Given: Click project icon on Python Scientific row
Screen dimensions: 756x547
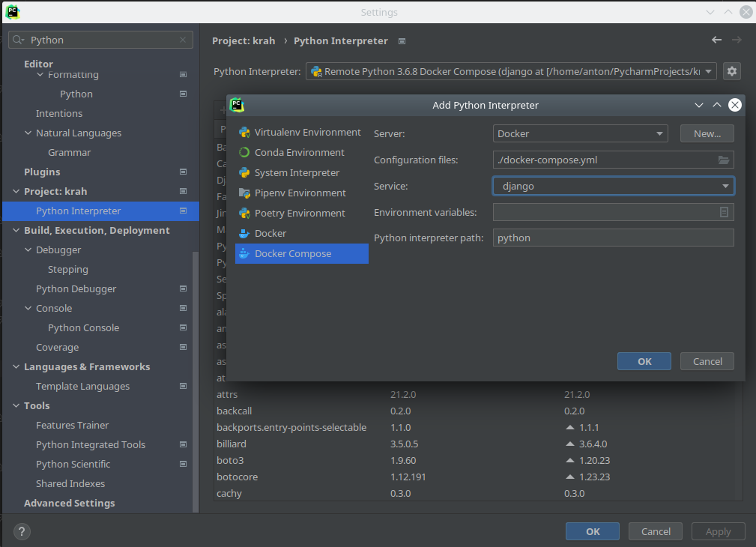Looking at the screenshot, I should [184, 464].
